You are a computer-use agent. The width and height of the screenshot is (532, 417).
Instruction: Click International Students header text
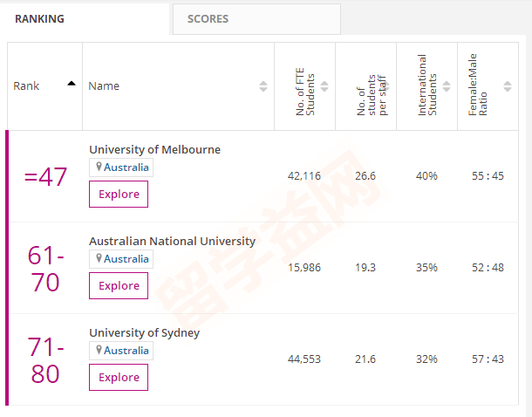click(x=426, y=85)
